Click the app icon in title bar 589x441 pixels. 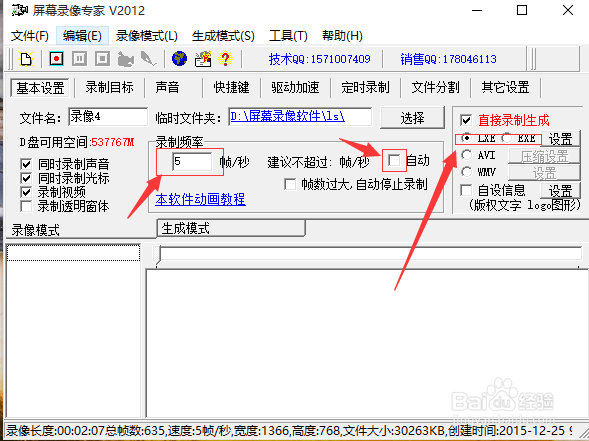pos(19,10)
